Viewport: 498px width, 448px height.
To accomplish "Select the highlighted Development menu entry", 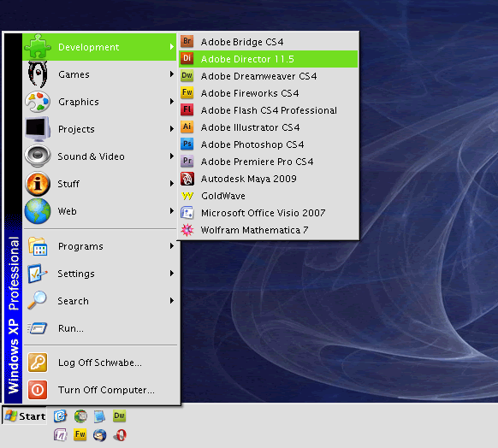I will click(x=99, y=47).
